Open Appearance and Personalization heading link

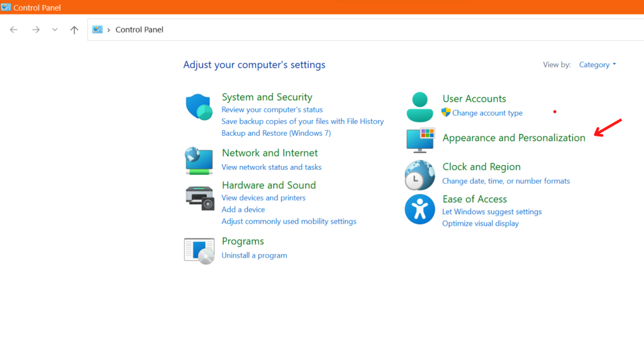click(x=514, y=138)
